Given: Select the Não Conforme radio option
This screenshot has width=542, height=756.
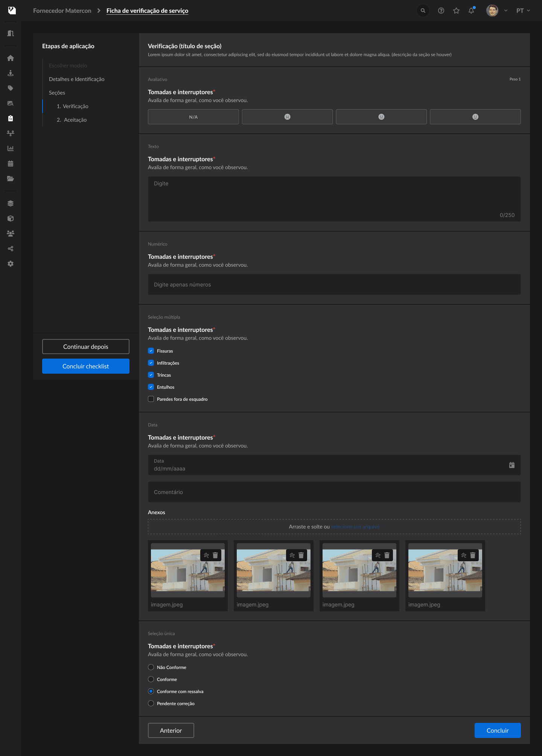Looking at the screenshot, I should pyautogui.click(x=151, y=667).
